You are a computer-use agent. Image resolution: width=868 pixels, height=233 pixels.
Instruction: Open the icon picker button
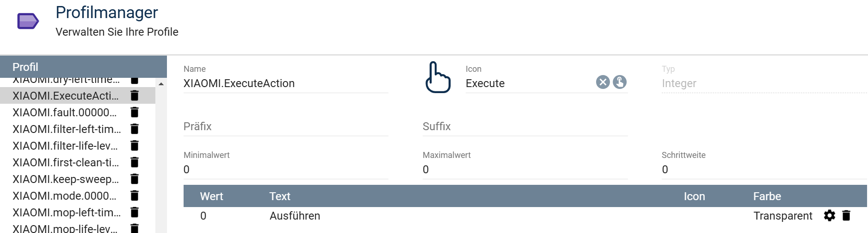click(620, 82)
